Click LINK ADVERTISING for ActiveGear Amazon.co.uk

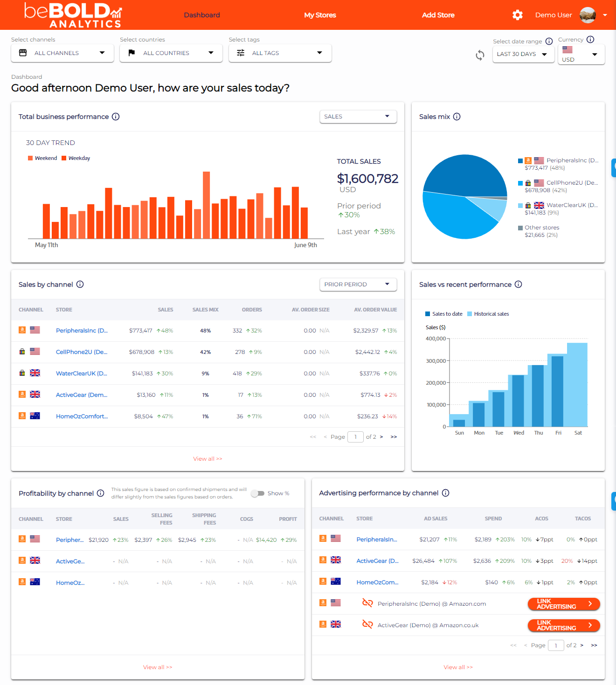(564, 625)
